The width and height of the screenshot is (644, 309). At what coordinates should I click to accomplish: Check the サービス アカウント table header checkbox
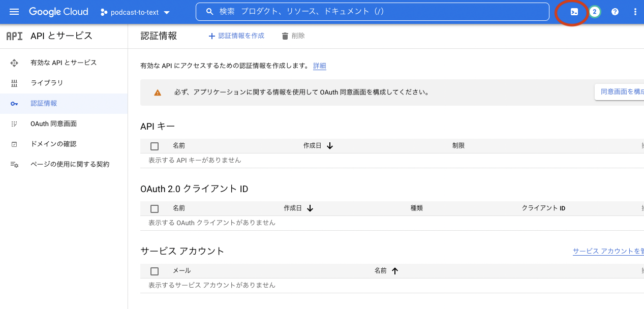[x=155, y=271]
